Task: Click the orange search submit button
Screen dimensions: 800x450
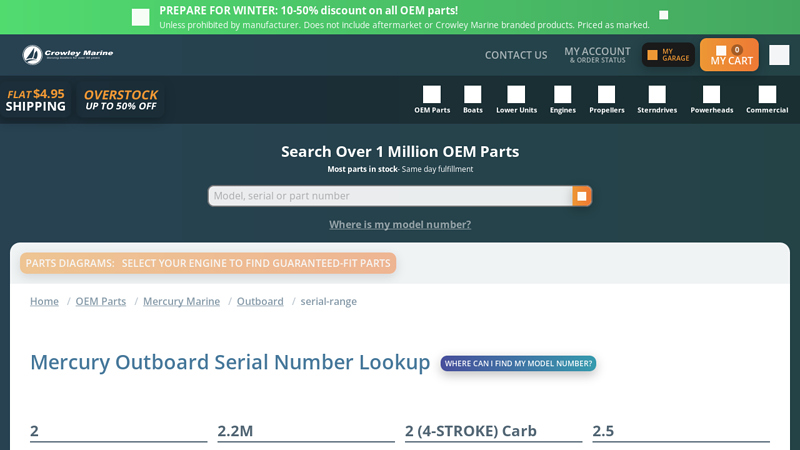Action: pyautogui.click(x=582, y=196)
